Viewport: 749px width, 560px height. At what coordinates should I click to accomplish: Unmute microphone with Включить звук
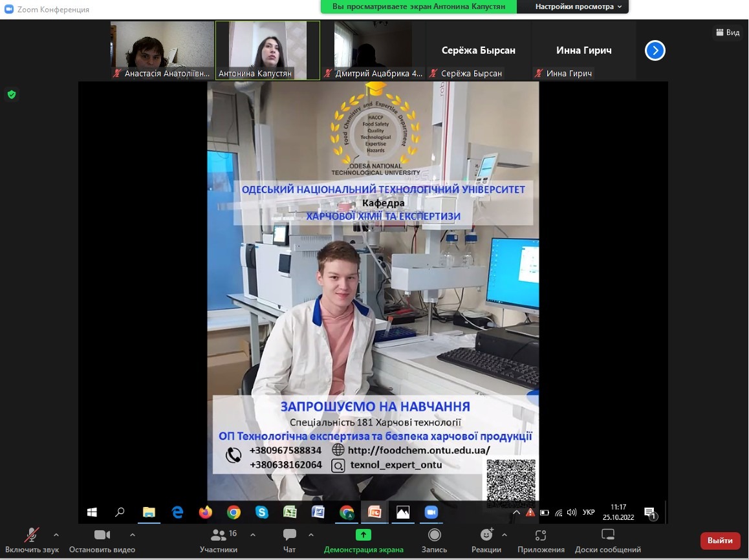pyautogui.click(x=32, y=541)
